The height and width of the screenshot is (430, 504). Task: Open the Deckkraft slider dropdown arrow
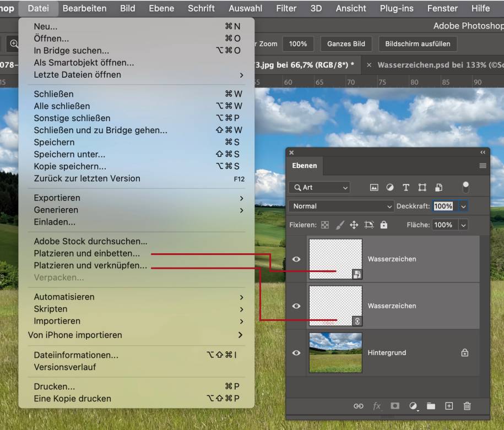tap(463, 206)
